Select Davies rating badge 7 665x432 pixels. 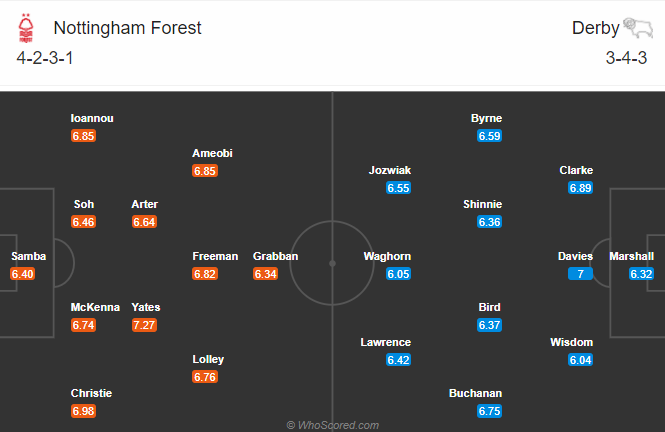pos(580,274)
